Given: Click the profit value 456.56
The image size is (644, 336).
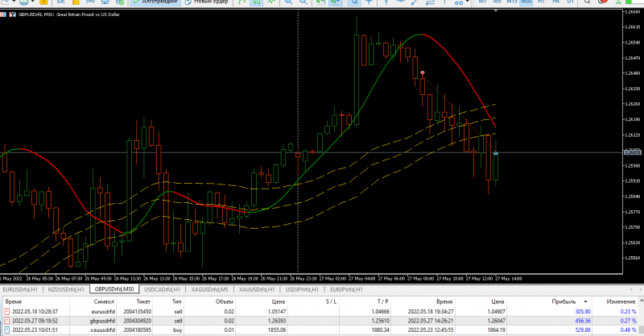Looking at the screenshot, I should click(x=583, y=321).
